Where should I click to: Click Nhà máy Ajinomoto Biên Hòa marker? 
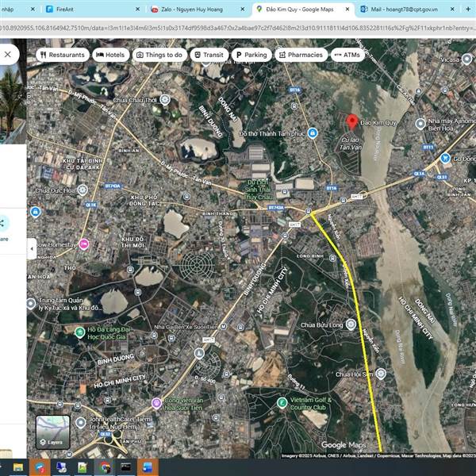[x=420, y=124]
